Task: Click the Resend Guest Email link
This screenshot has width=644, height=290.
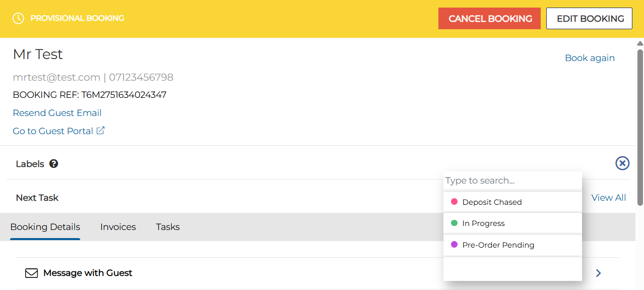Action: point(57,113)
